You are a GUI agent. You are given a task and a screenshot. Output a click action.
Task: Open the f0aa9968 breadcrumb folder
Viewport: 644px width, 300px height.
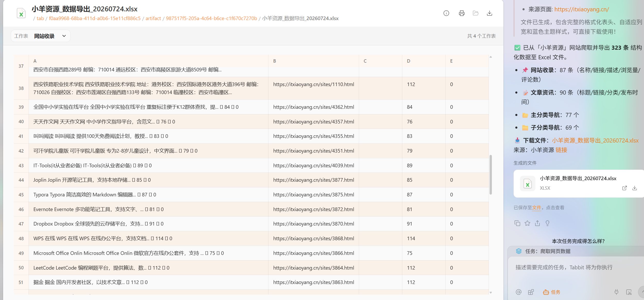coord(95,18)
